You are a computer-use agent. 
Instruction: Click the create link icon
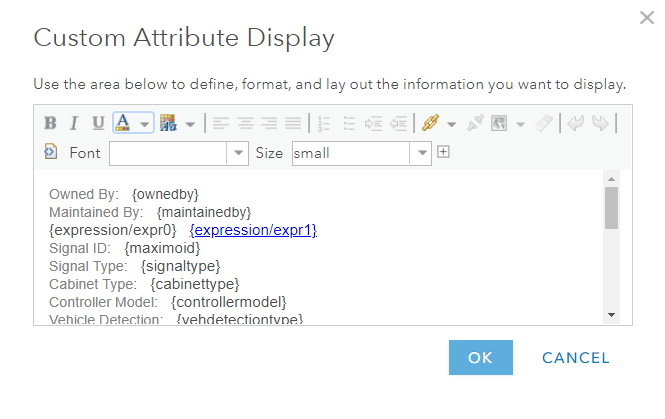click(430, 123)
